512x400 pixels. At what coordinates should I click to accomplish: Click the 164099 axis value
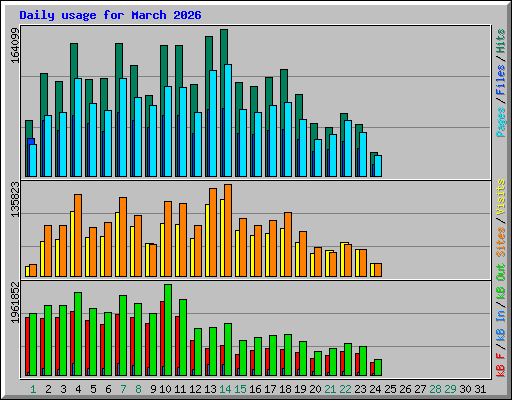[x=15, y=45]
